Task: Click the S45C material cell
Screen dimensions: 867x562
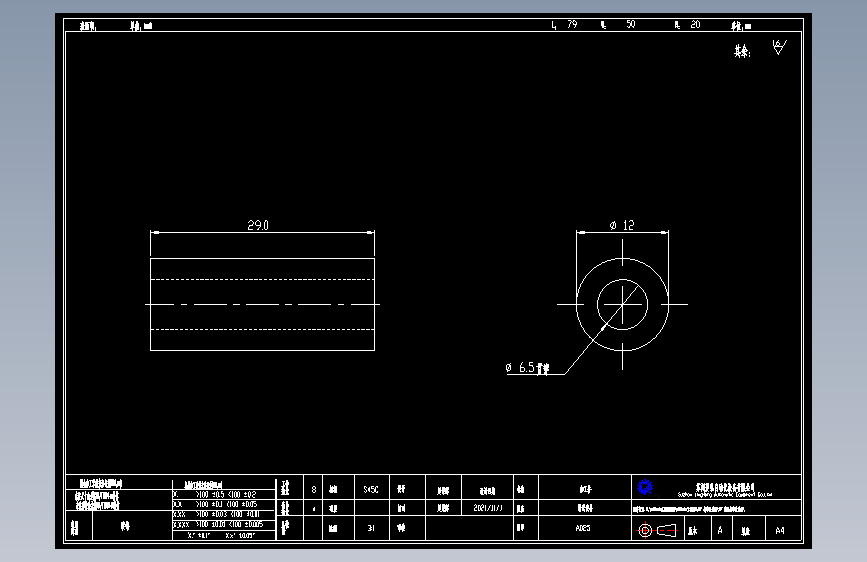Action: click(x=372, y=490)
